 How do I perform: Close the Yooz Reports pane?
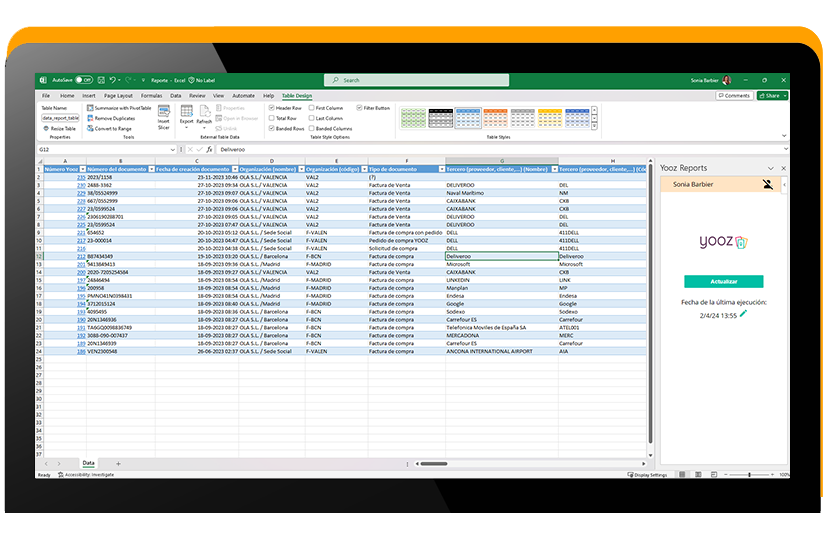[783, 168]
